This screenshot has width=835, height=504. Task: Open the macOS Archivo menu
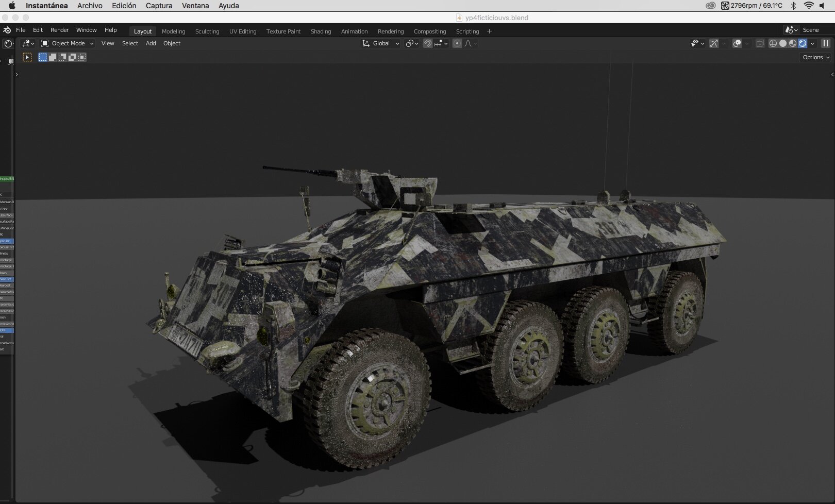[90, 6]
